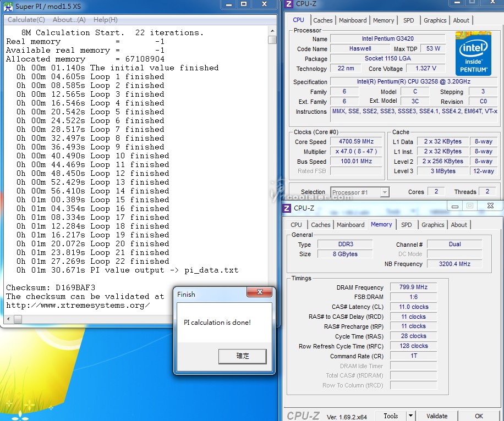
Task: Click the Intel Inside Pentium logo
Action: [473, 53]
